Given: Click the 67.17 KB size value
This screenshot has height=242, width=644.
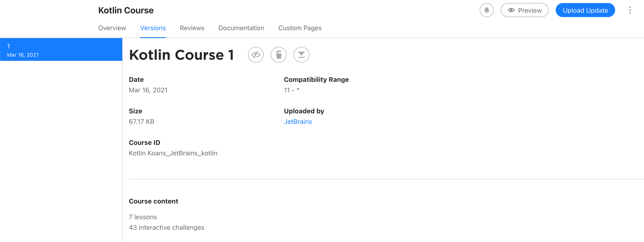Looking at the screenshot, I should point(141,122).
